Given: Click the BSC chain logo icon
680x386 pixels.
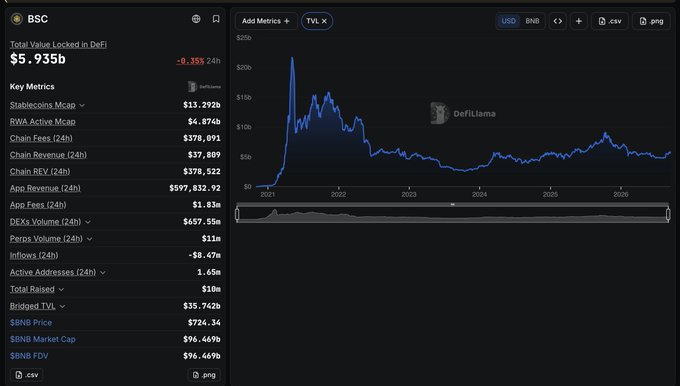Looking at the screenshot, I should tap(16, 19).
